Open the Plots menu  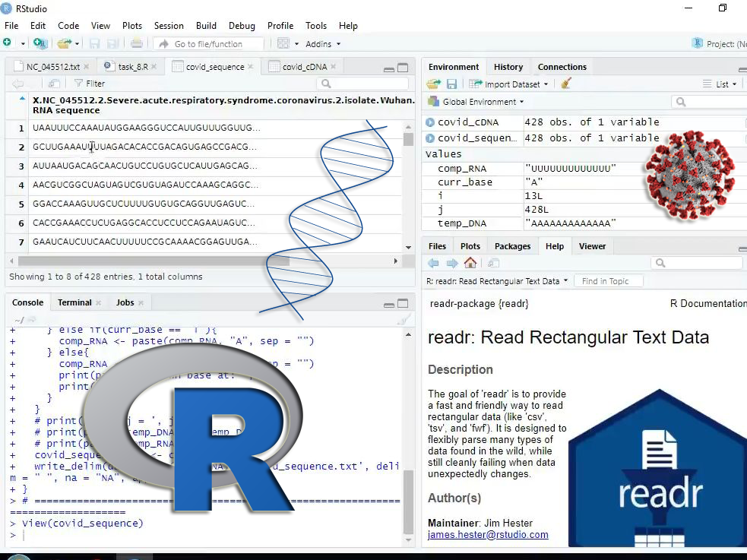coord(132,26)
